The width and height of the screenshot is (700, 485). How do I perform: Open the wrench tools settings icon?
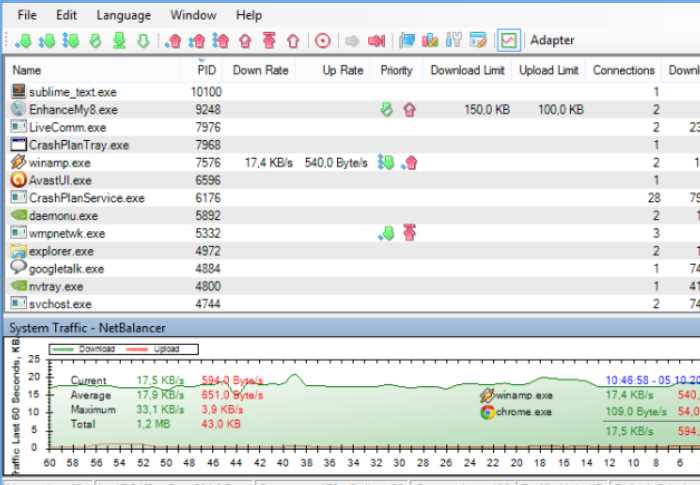coord(454,41)
